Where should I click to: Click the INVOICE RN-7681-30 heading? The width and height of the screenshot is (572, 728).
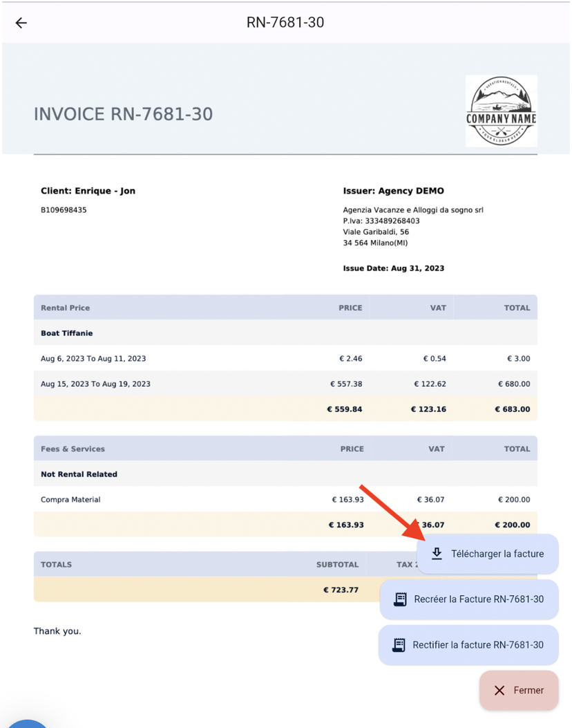point(124,114)
